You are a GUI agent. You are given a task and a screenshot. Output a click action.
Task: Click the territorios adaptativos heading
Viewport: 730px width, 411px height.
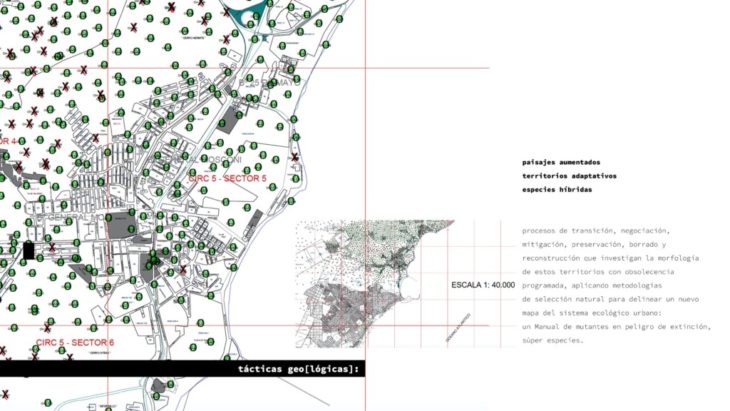point(569,175)
